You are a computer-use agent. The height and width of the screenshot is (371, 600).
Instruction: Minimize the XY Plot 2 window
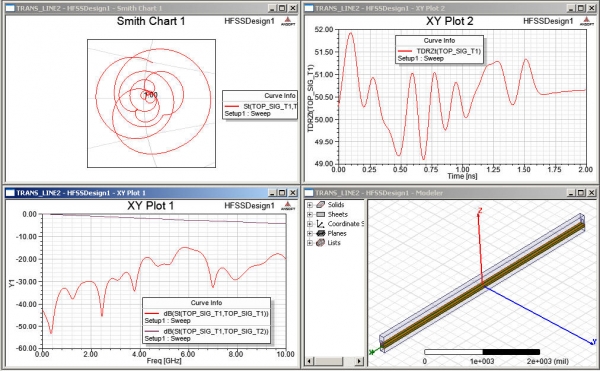pos(571,8)
